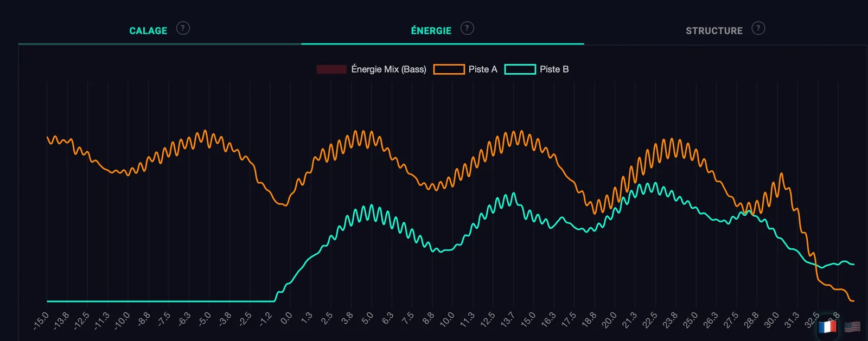The height and width of the screenshot is (341, 868).
Task: Click the '15.0' axis label
Action: [528, 319]
